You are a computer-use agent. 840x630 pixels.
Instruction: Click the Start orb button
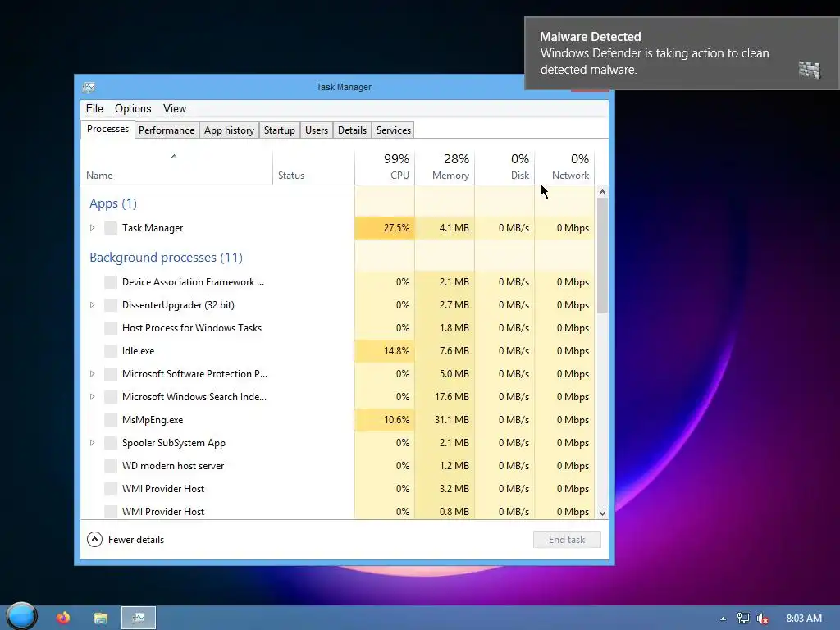21,616
